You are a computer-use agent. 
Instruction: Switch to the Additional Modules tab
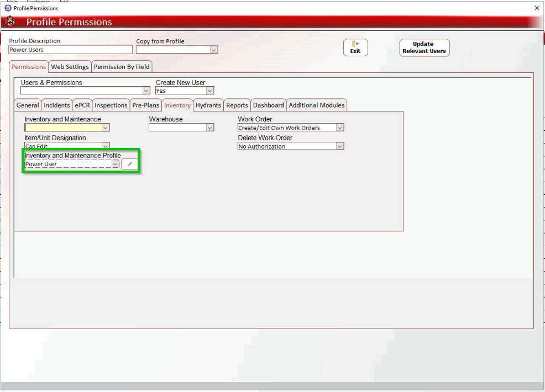click(316, 105)
